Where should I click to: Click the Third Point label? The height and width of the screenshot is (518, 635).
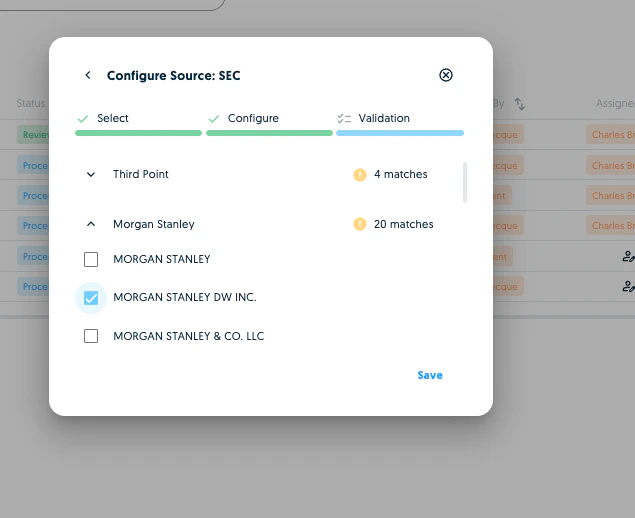pos(141,174)
